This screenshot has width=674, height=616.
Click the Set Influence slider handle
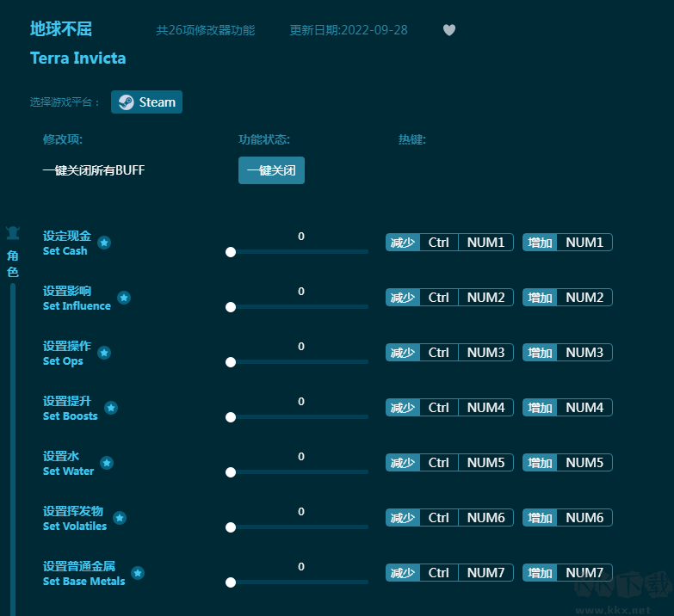231,307
